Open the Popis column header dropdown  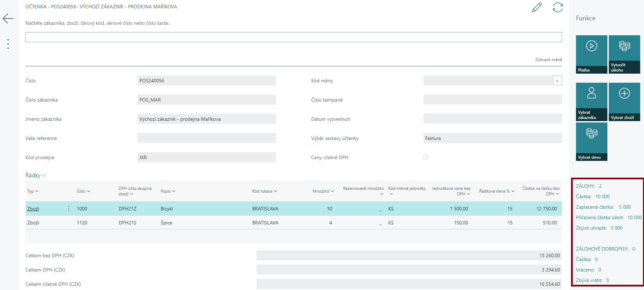(x=168, y=191)
